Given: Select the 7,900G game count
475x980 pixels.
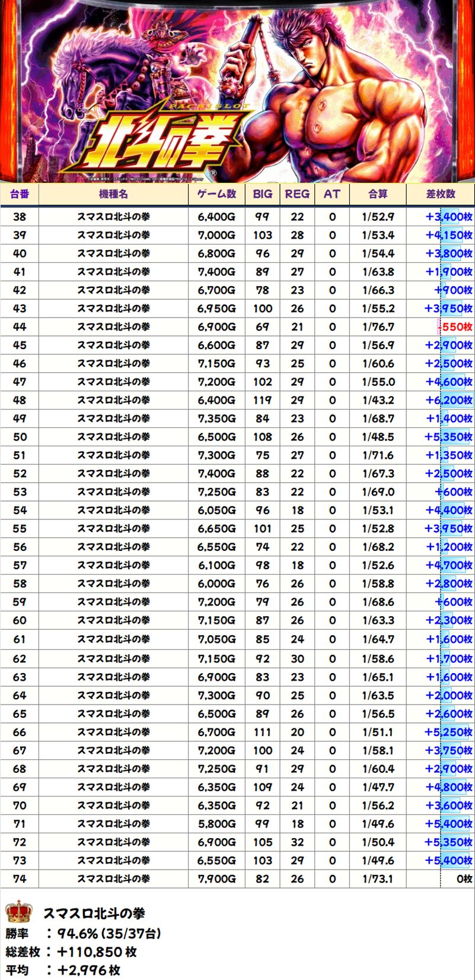Looking at the screenshot, I should point(216,879).
